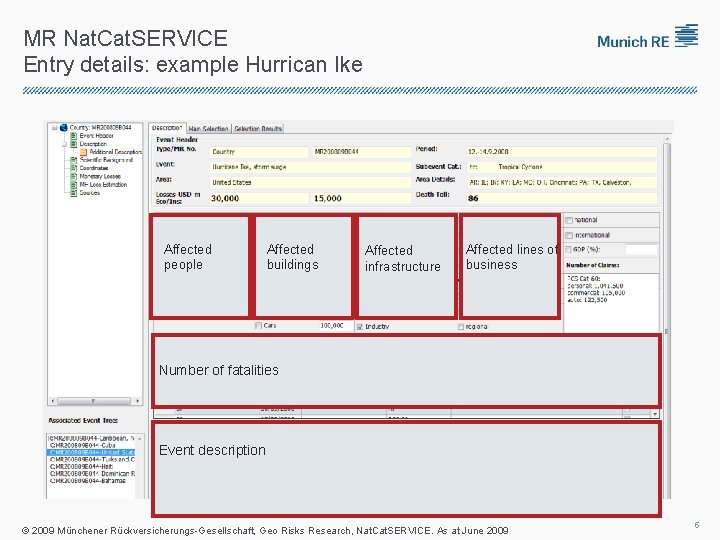Image resolution: width=720 pixels, height=540 pixels.
Task: Select Additional Description in the tree
Action: [x=115, y=152]
